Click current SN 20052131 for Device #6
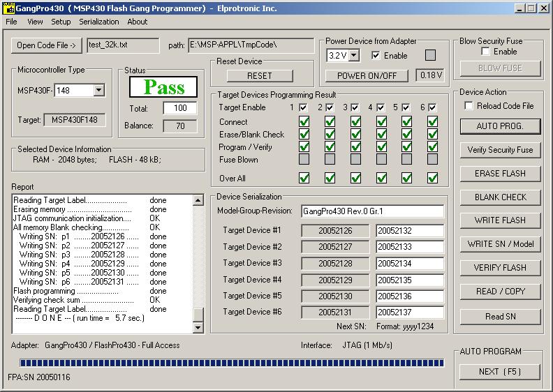The height and width of the screenshot is (392, 553). (335, 312)
